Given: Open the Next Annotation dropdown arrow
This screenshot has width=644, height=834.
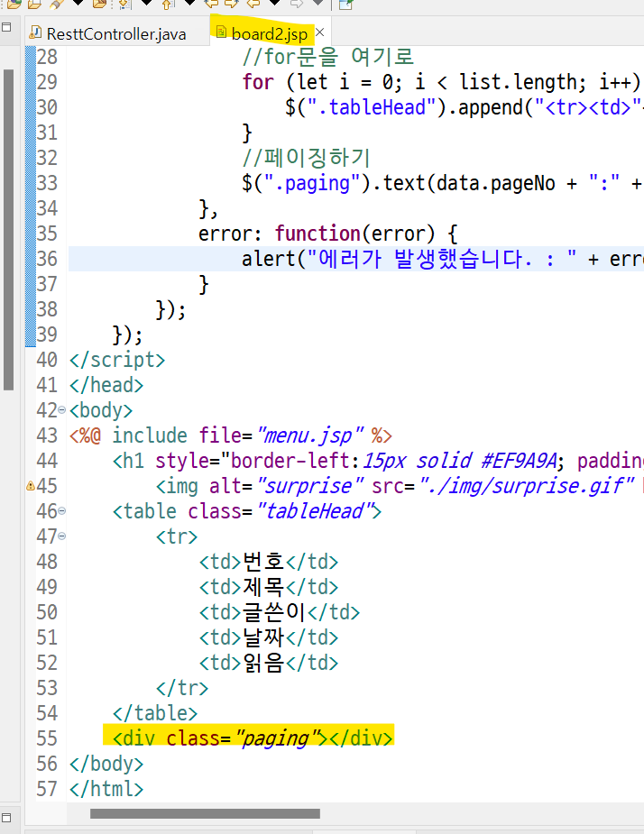Looking at the screenshot, I should tap(147, 4).
